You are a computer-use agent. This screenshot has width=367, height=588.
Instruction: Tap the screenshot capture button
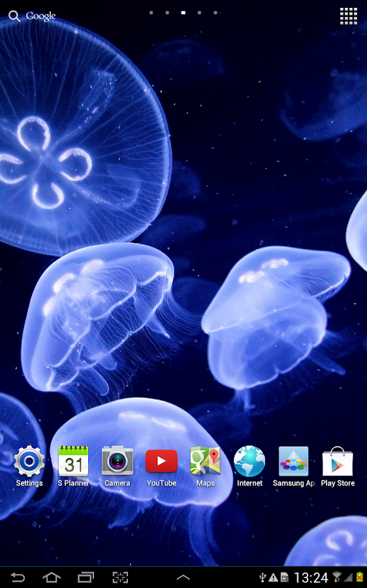click(120, 577)
